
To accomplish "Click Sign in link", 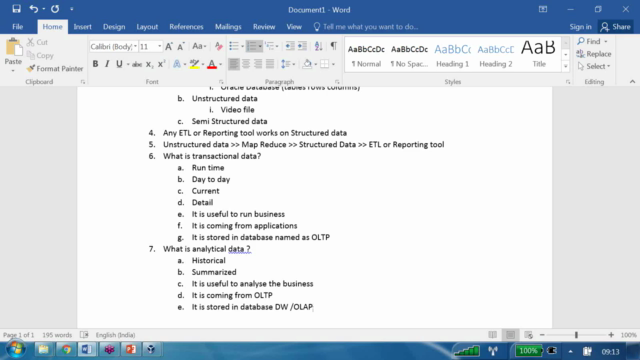I will (x=580, y=27).
